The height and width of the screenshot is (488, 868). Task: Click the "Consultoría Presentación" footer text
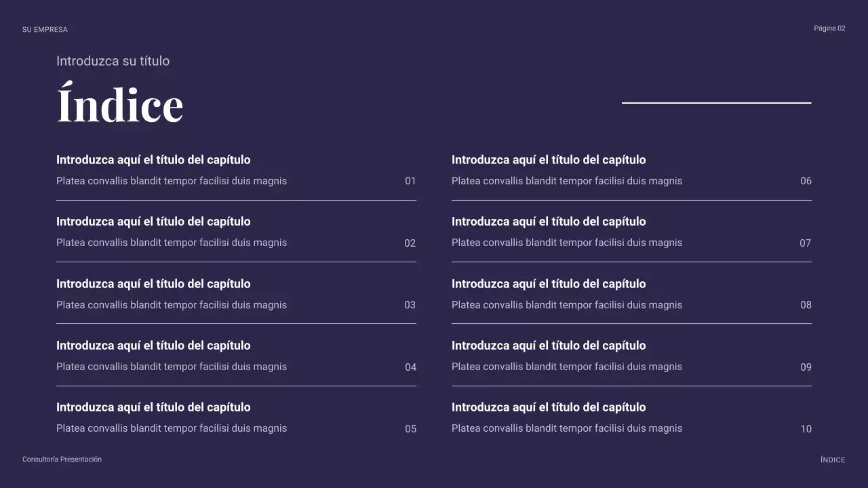[x=62, y=460]
